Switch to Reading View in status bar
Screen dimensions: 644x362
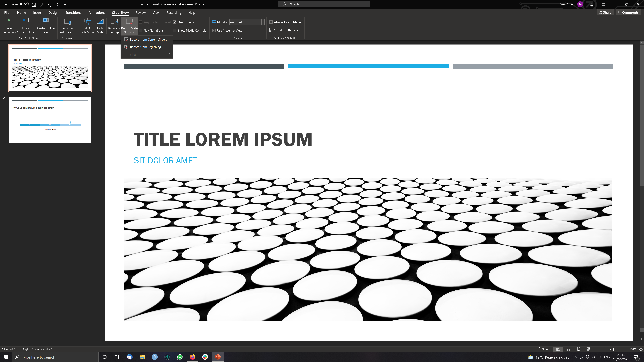[x=578, y=349]
